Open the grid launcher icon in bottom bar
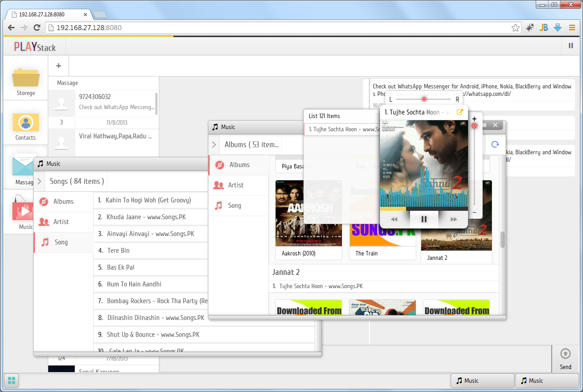 point(12,380)
